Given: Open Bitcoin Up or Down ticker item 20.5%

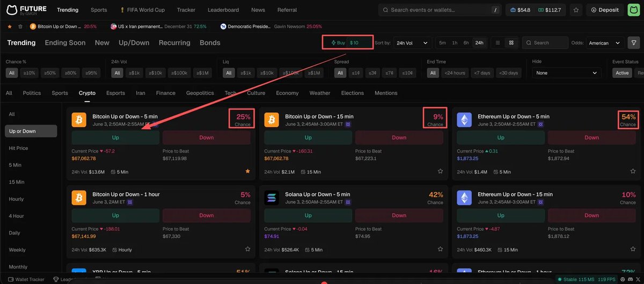Looking at the screenshot, I should click(x=63, y=26).
